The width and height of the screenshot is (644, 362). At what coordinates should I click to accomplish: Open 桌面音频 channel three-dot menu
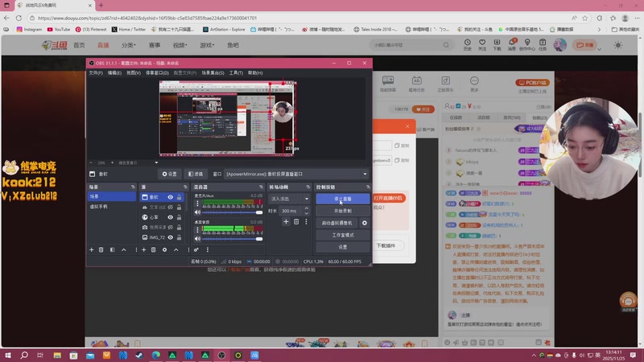pos(197,229)
